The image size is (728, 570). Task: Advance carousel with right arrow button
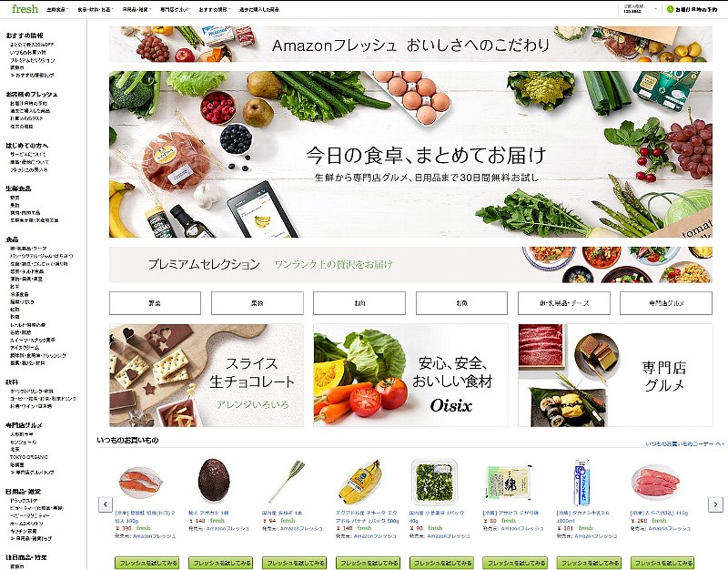click(x=715, y=504)
